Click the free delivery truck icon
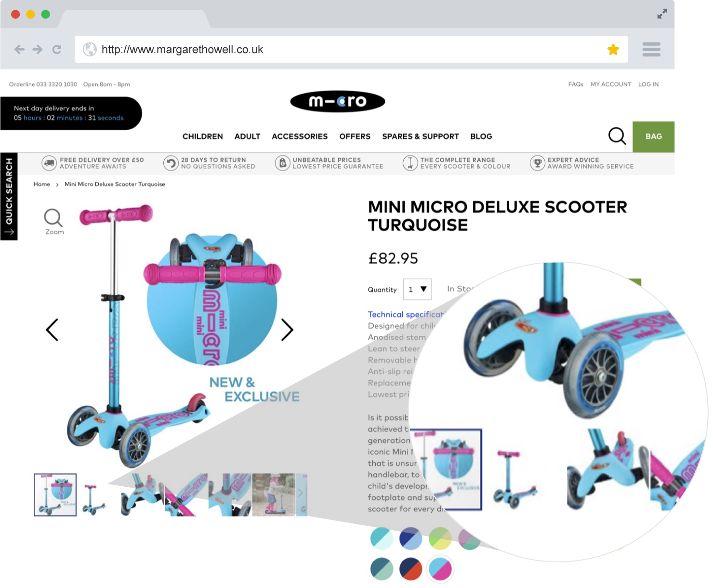713x588 pixels. coord(49,163)
